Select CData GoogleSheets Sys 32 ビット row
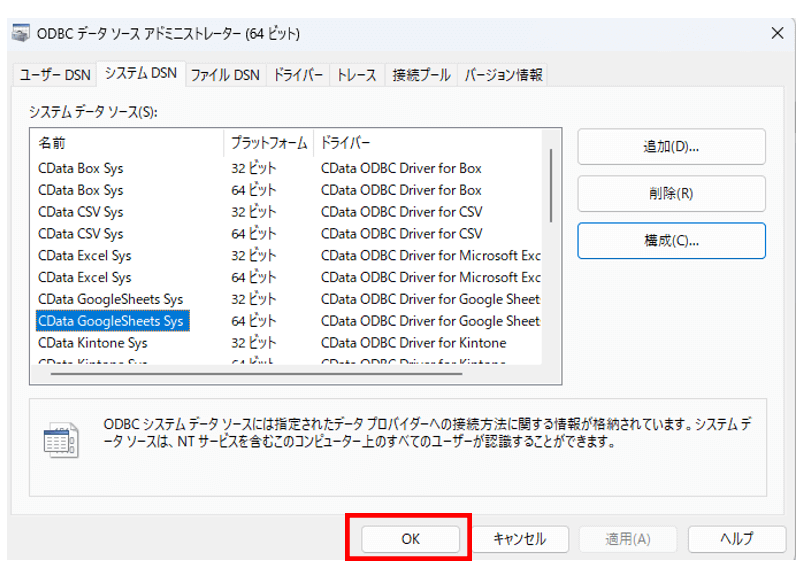 [287, 299]
